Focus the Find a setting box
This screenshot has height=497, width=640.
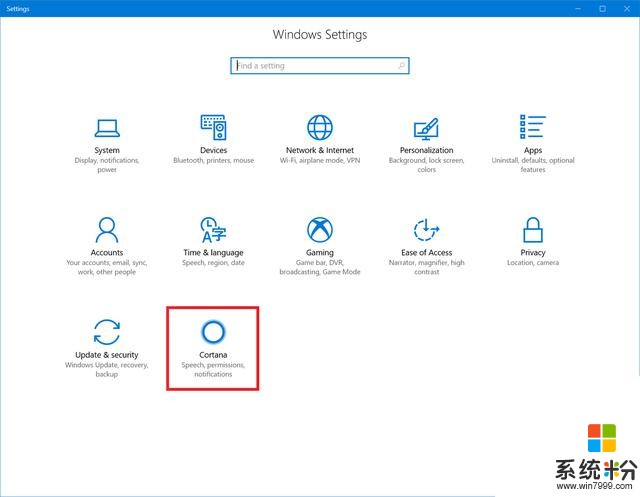pos(320,66)
